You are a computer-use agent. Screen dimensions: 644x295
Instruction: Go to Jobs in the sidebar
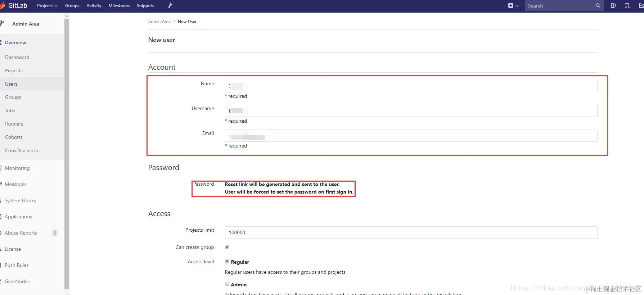(x=10, y=110)
